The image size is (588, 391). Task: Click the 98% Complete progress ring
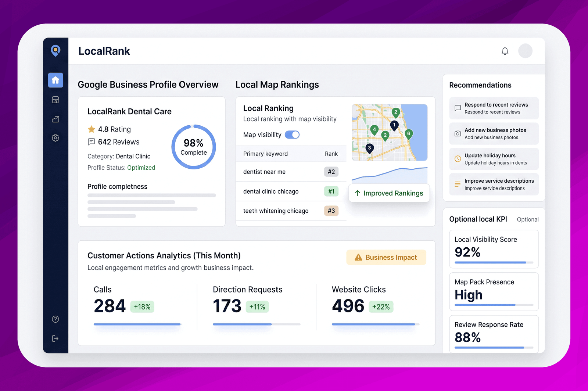pos(194,147)
